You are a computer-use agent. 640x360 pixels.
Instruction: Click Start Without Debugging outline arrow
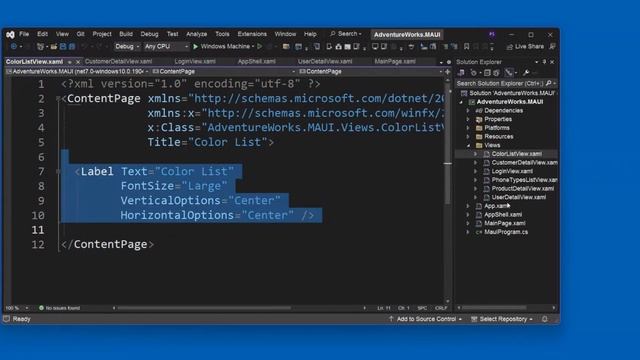(260, 47)
